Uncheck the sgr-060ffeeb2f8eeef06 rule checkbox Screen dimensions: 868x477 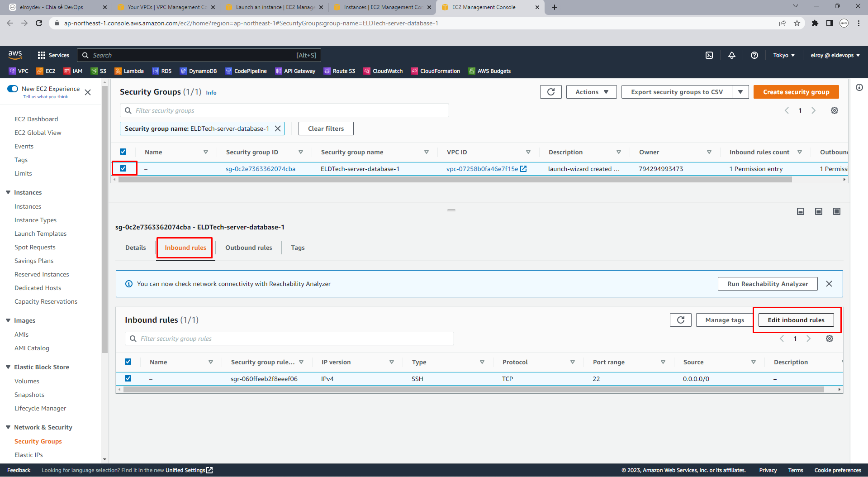click(x=128, y=378)
